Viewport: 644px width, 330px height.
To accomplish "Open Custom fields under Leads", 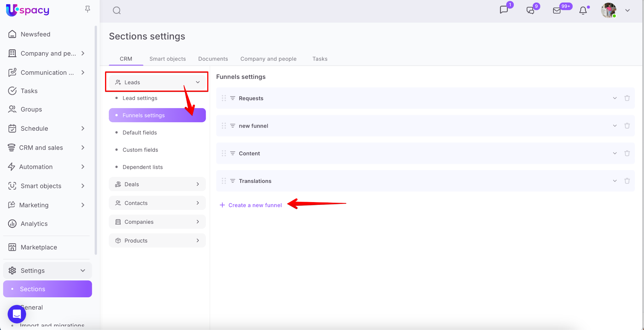I will point(140,150).
